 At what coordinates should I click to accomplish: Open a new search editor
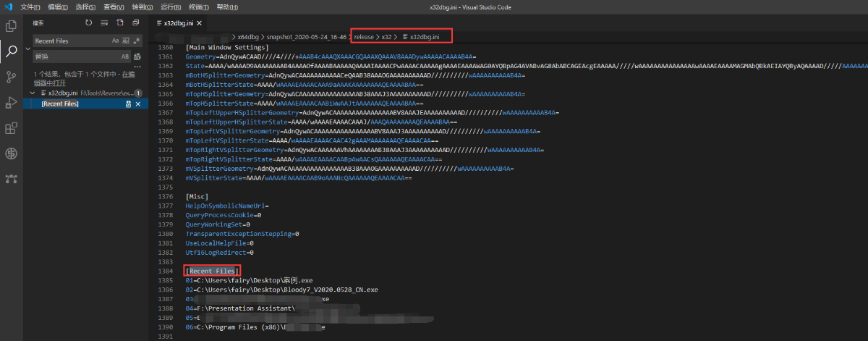(120, 23)
